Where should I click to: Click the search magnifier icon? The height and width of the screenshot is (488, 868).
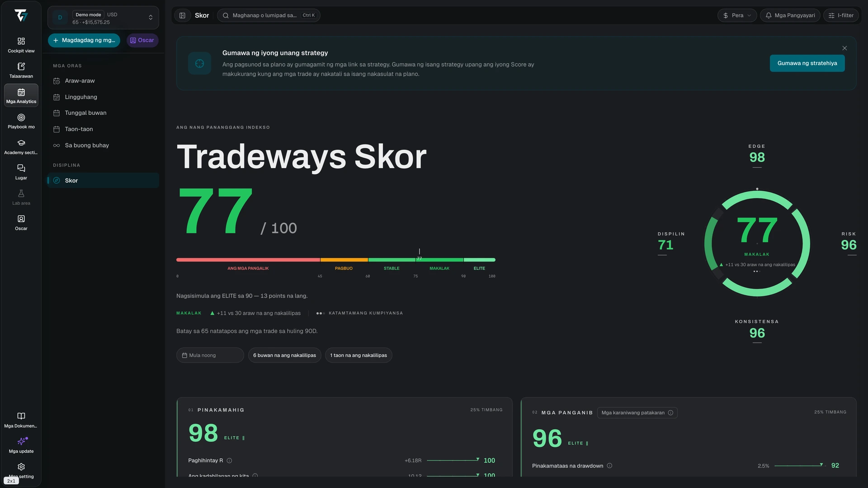point(226,15)
